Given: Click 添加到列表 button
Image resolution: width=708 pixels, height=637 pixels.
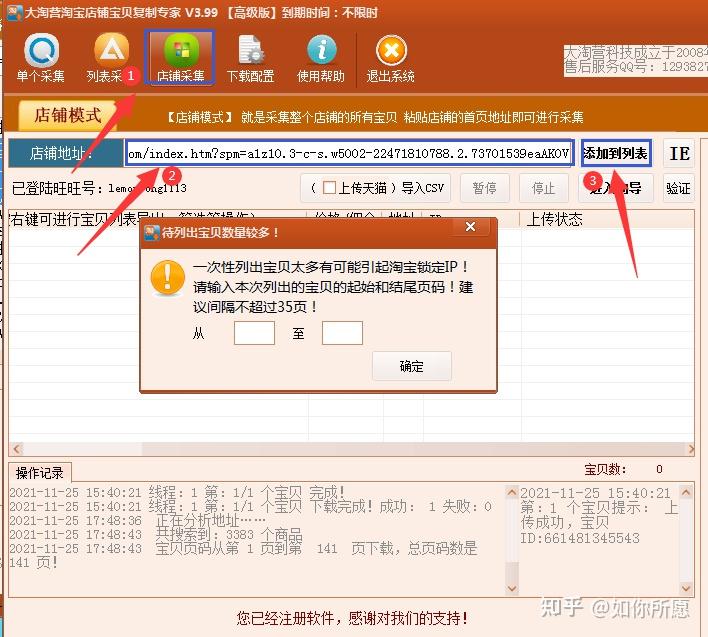Looking at the screenshot, I should (615, 154).
